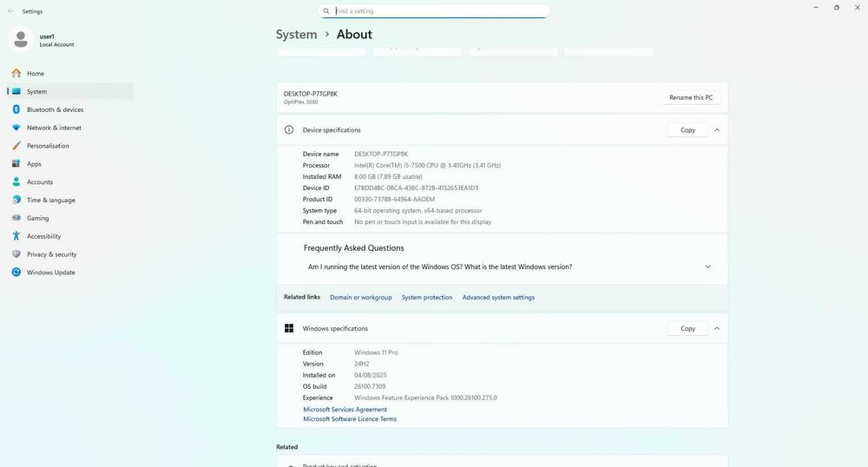Screen dimensions: 868x467
Task: Open Advanced system settings link
Action: [498, 297]
